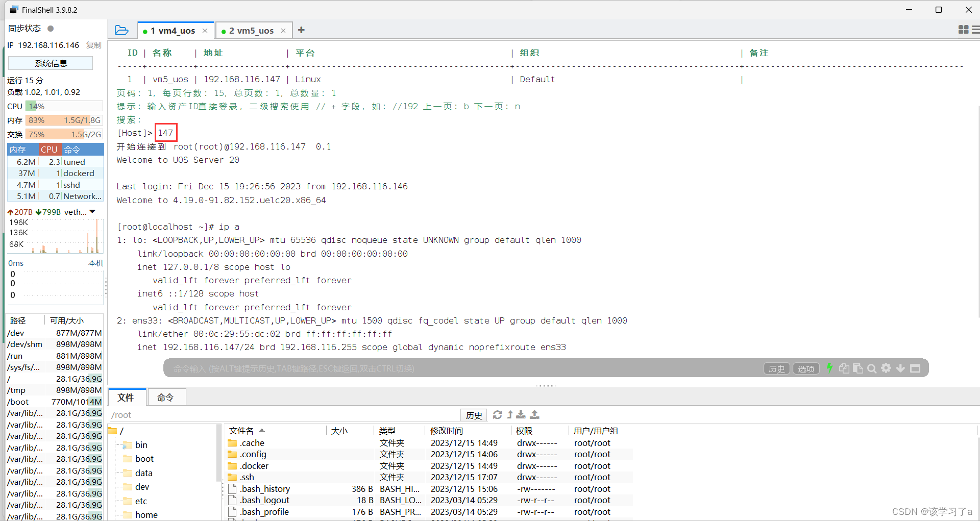Switch to grid layout view icon
The image size is (980, 521).
pyautogui.click(x=963, y=30)
